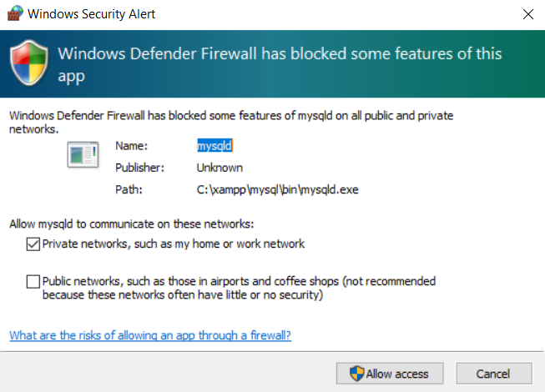
Task: Click the Path: label
Action: pyautogui.click(x=129, y=189)
